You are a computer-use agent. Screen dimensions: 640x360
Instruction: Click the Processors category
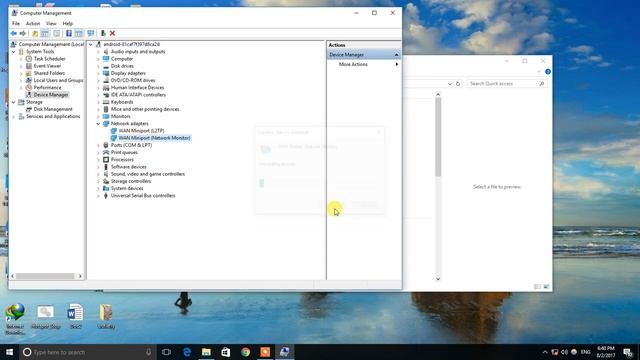[122, 160]
